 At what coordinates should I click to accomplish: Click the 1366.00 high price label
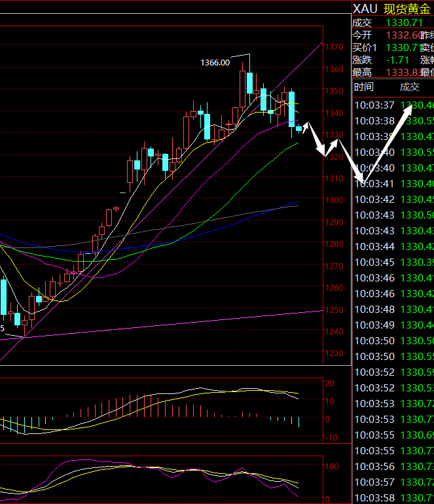click(215, 62)
